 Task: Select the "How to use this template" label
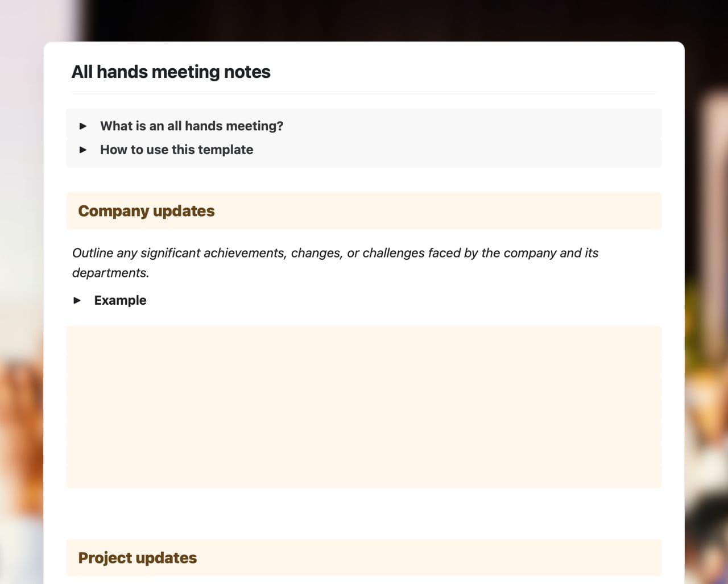(176, 150)
